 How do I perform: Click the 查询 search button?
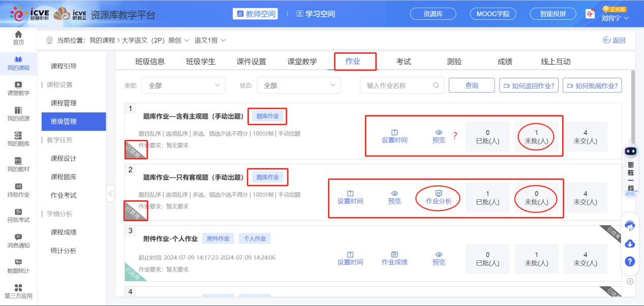click(x=471, y=85)
